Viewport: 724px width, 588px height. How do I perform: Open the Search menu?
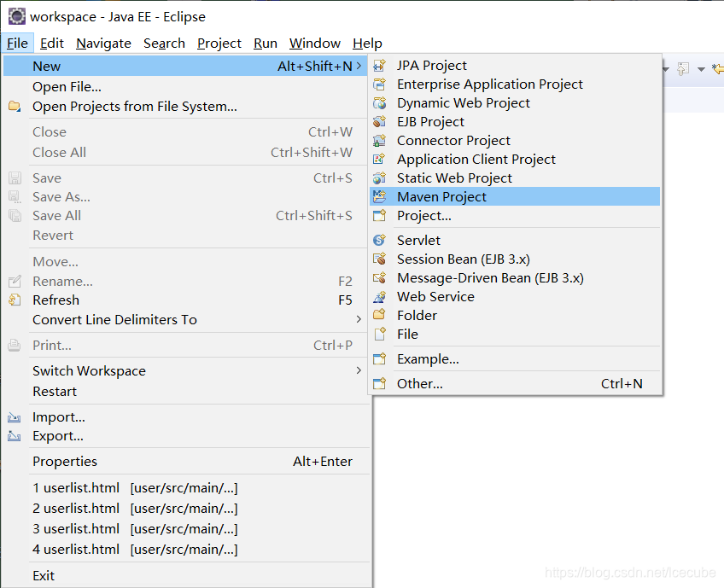(x=164, y=44)
